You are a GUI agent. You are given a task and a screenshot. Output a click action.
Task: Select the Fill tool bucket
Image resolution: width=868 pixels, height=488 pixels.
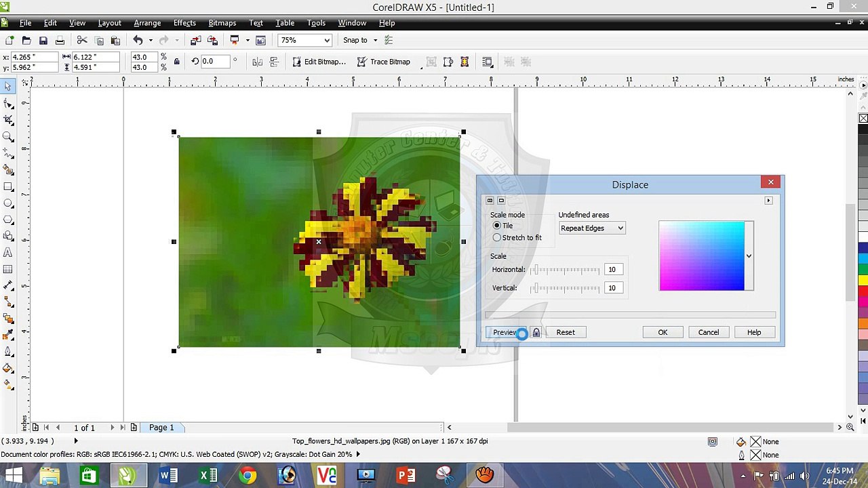[8, 368]
